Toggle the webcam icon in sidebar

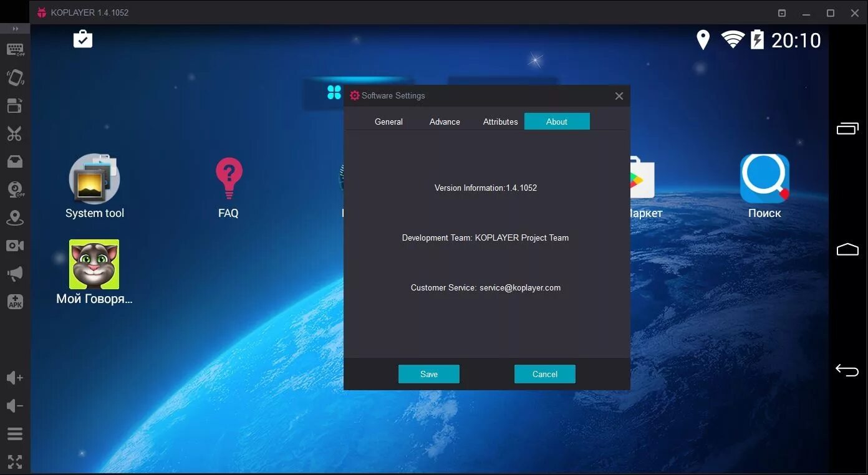pyautogui.click(x=15, y=190)
